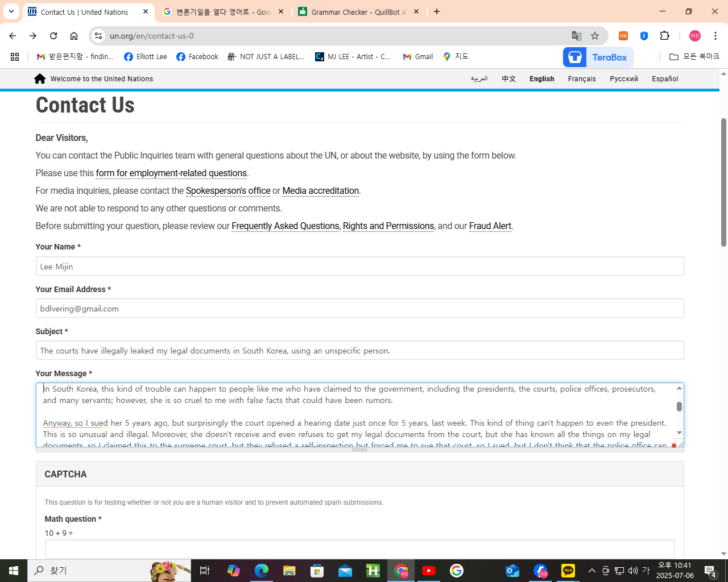This screenshot has width=728, height=582.
Task: Open the 받은편지함 Gmail bookmark
Action: coord(75,57)
